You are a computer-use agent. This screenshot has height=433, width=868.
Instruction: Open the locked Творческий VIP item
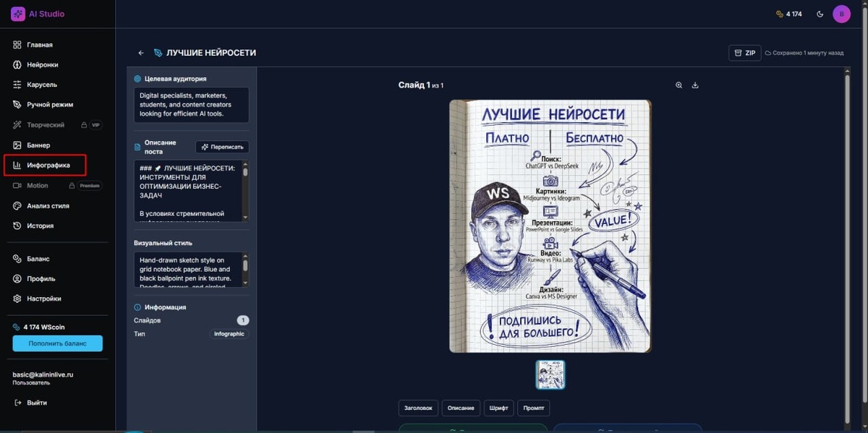[x=57, y=125]
